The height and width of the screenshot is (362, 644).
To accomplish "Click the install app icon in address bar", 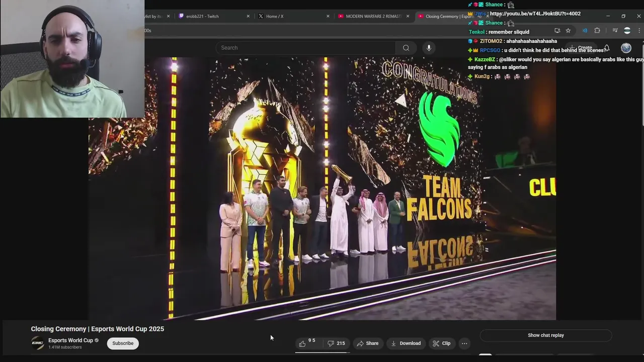I will click(x=557, y=31).
